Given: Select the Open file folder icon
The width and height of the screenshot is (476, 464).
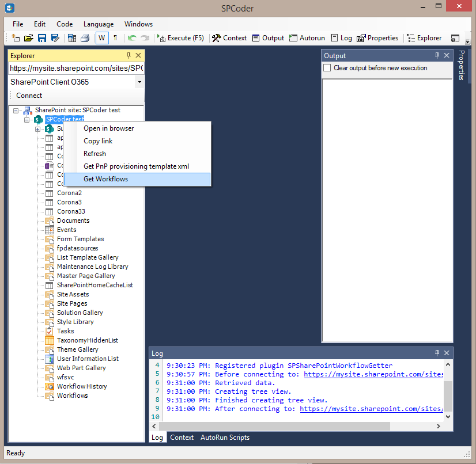Looking at the screenshot, I should click(28, 38).
